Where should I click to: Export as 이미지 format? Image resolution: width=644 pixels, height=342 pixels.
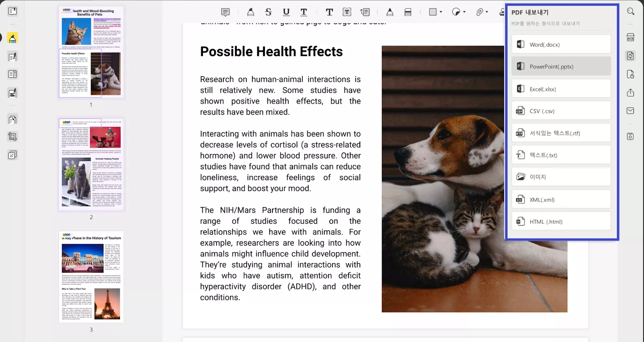(x=561, y=177)
